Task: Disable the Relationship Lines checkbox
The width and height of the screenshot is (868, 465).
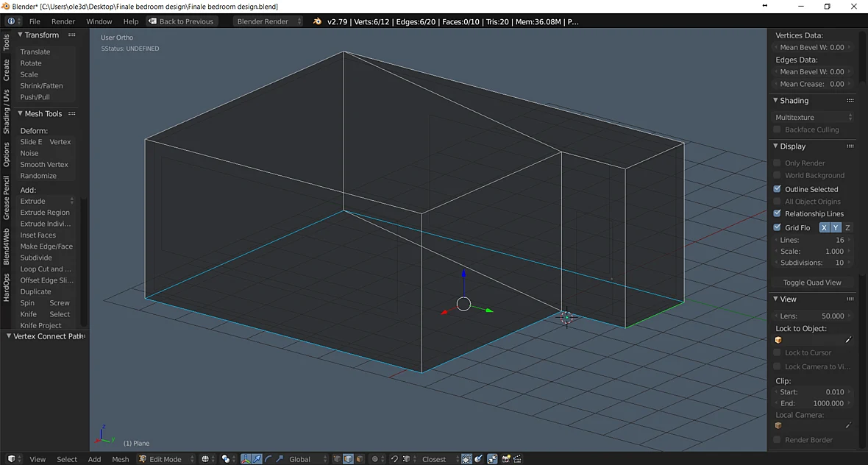Action: tap(778, 213)
